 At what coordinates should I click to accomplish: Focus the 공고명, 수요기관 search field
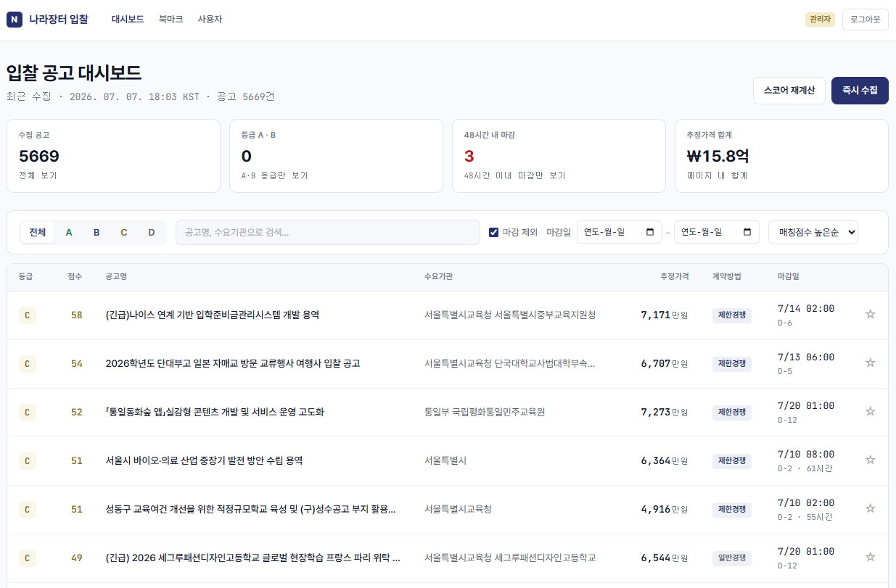click(328, 232)
